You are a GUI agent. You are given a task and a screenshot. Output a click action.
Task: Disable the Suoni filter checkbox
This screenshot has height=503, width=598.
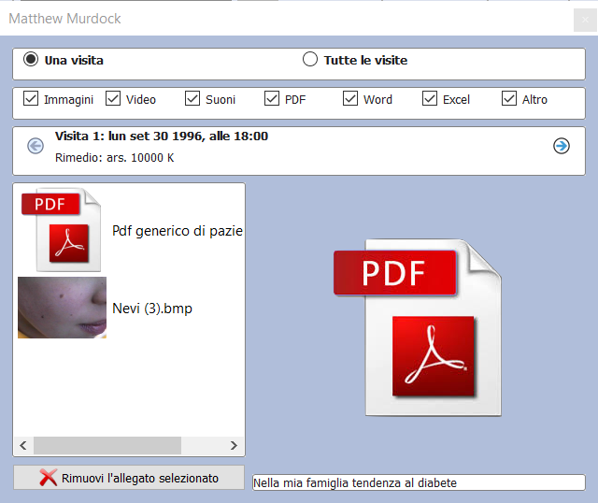192,98
